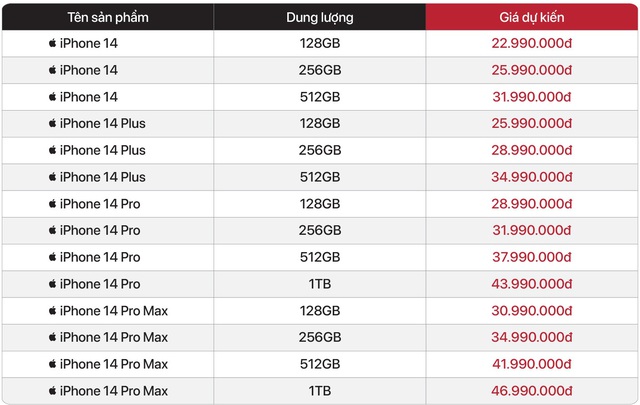Click Apple logo in iPhone 14 Pro Max 1TB row
The image size is (640, 405).
pyautogui.click(x=52, y=391)
